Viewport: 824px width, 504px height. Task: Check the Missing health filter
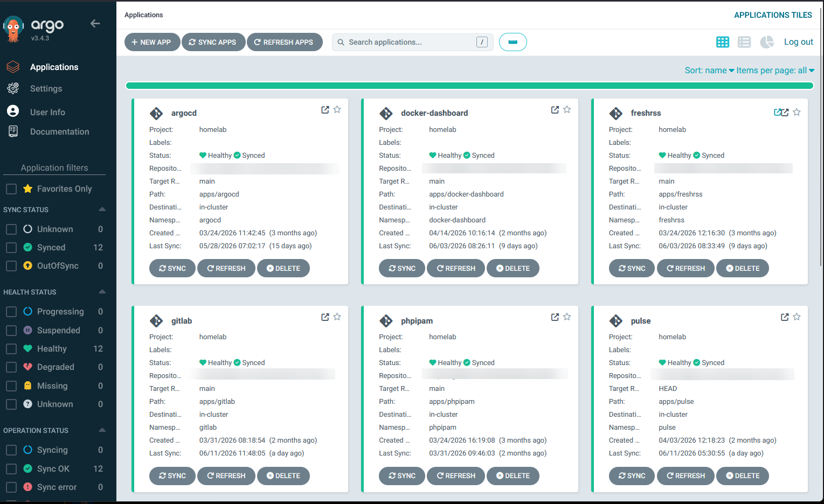(x=11, y=386)
